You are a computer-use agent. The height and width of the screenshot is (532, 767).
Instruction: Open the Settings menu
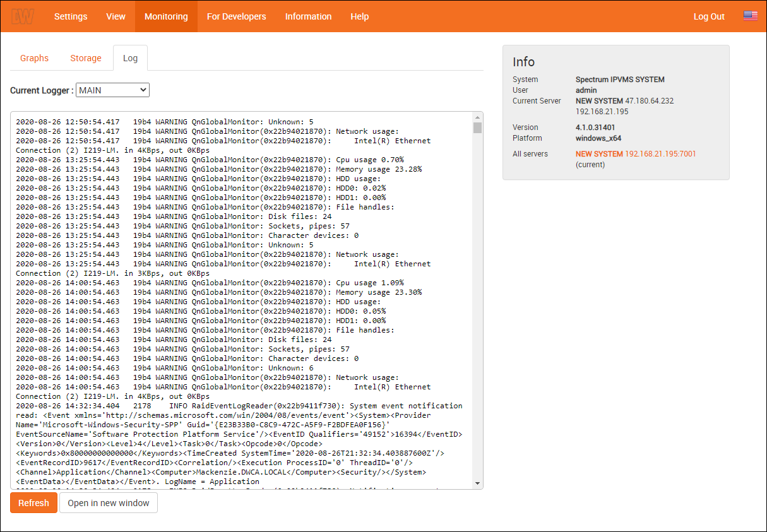point(71,16)
